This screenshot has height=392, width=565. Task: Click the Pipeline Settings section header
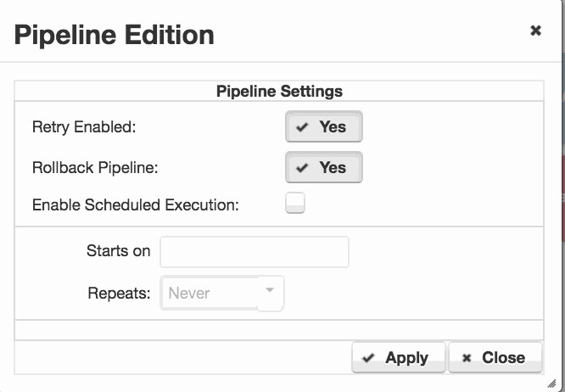(279, 91)
